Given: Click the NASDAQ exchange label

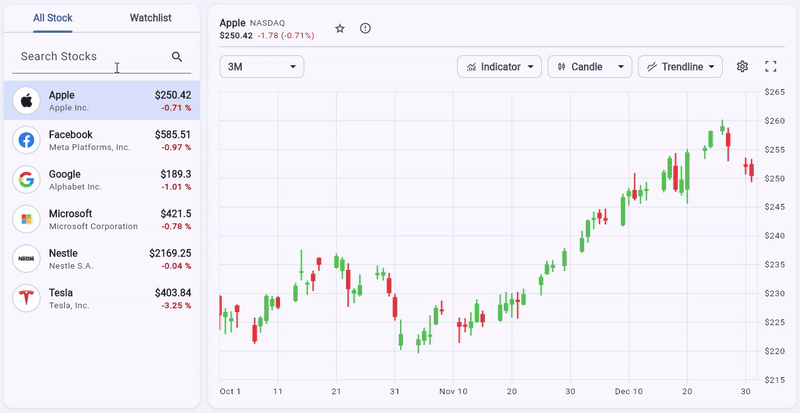Looking at the screenshot, I should [x=267, y=23].
